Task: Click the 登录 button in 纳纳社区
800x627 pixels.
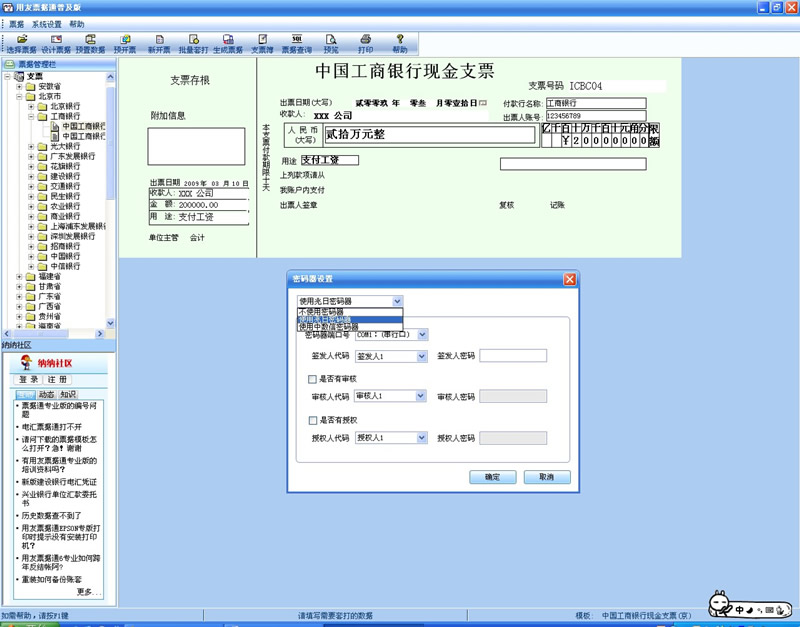Action: (29, 380)
